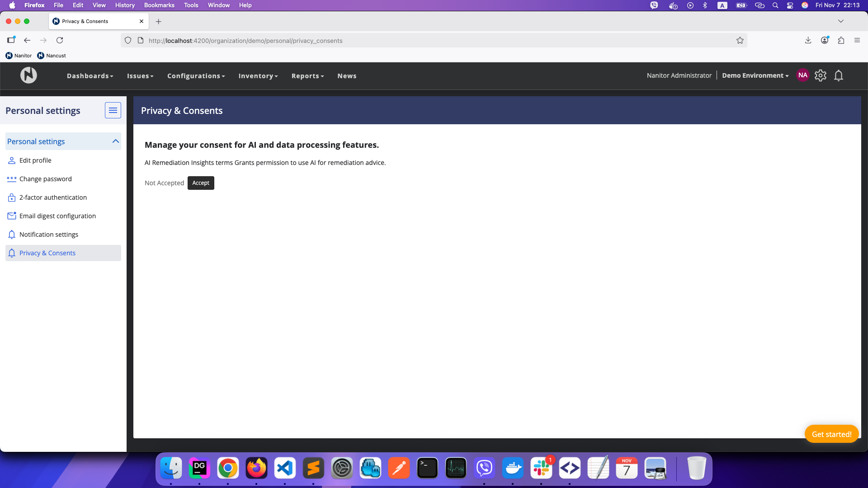
Task: Click the Nanitor logo in the header
Action: 28,75
